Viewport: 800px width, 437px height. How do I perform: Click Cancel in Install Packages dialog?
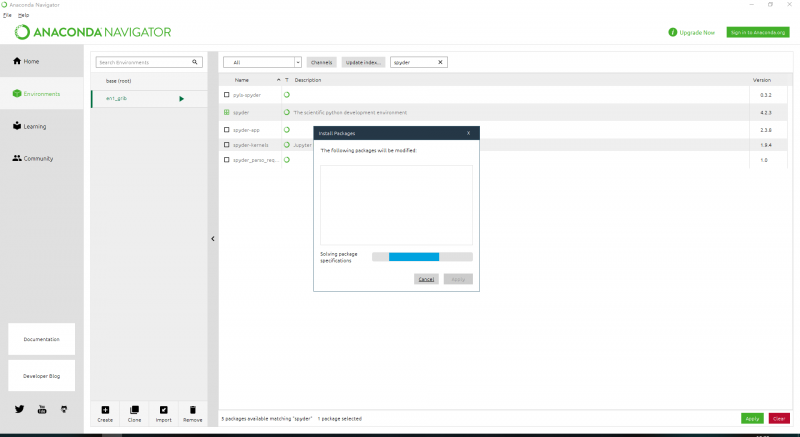[426, 279]
